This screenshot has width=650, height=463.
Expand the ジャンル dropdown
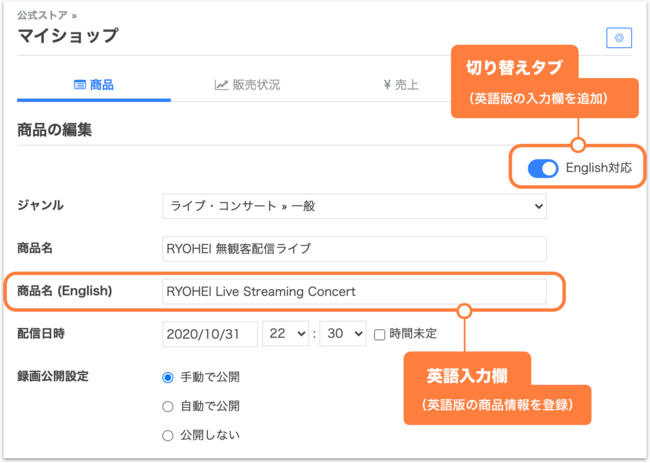tap(354, 206)
